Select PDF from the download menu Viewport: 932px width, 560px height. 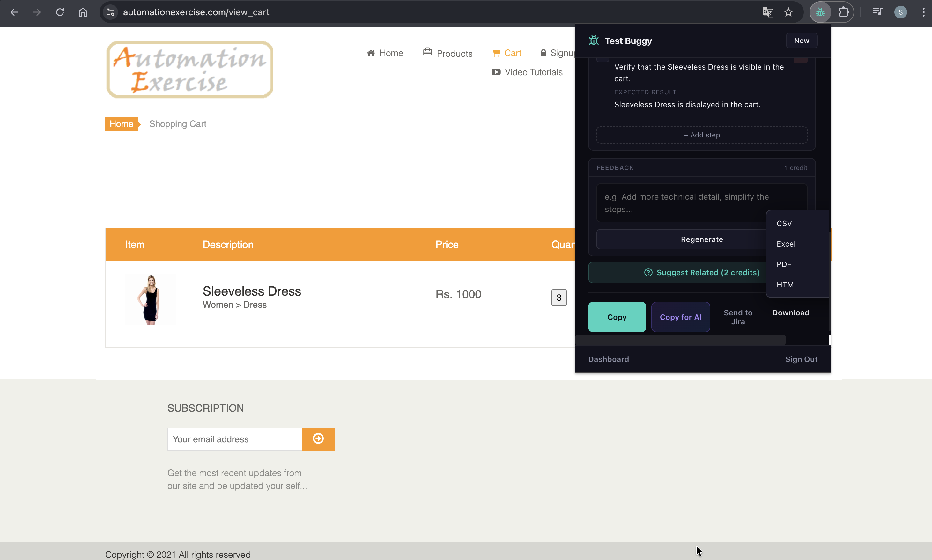pyautogui.click(x=784, y=264)
